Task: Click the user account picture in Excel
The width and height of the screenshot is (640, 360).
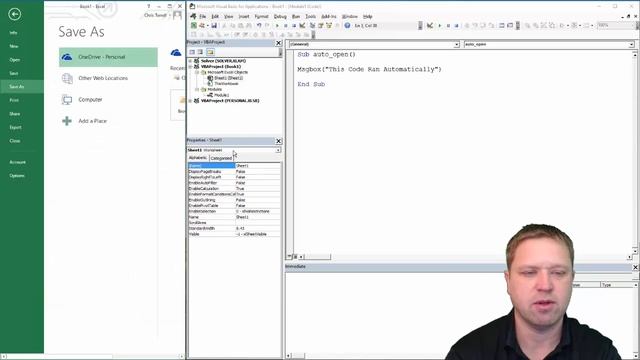Action: click(x=177, y=15)
